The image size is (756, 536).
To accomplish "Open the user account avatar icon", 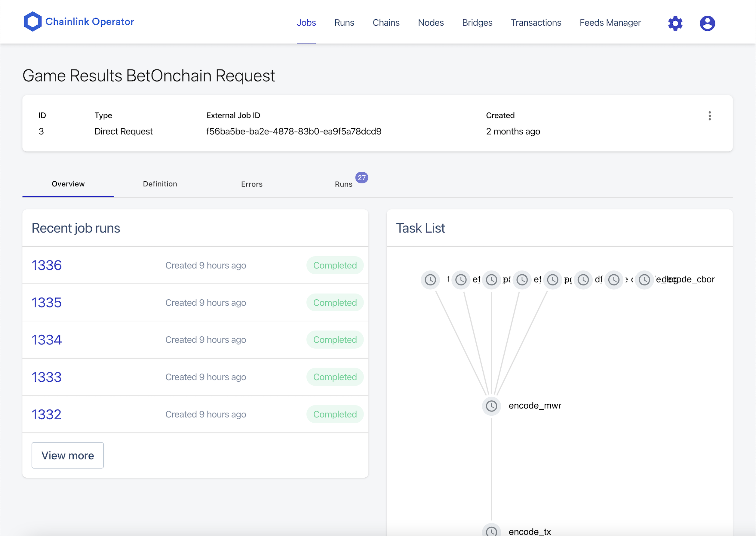I will coord(707,23).
